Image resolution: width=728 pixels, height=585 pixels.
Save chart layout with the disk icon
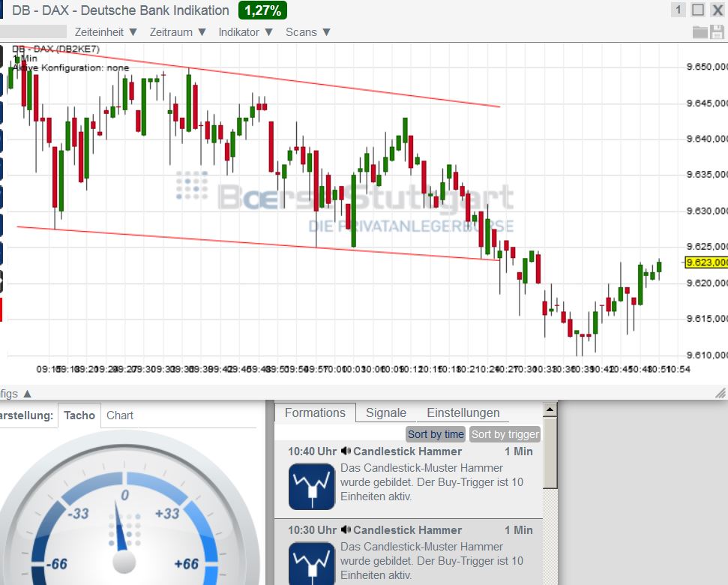click(718, 31)
